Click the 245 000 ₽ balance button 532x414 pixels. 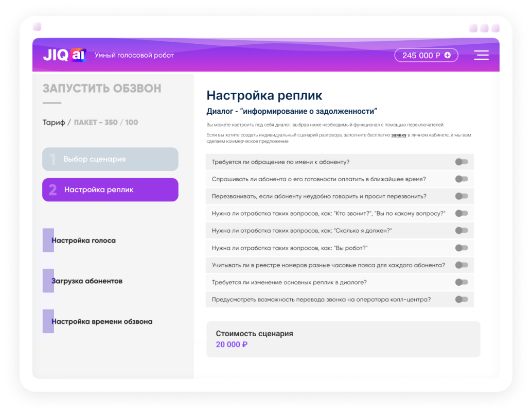tap(426, 56)
